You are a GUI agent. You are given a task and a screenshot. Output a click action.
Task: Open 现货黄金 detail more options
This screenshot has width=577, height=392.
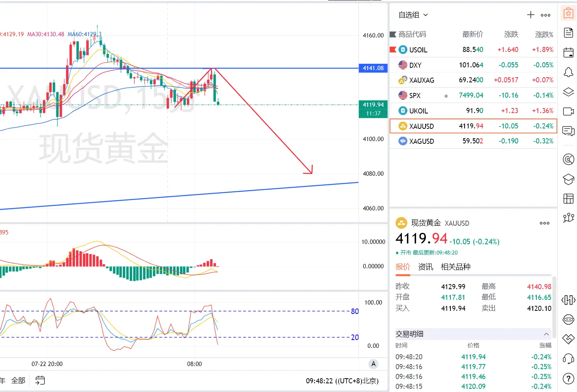point(545,223)
